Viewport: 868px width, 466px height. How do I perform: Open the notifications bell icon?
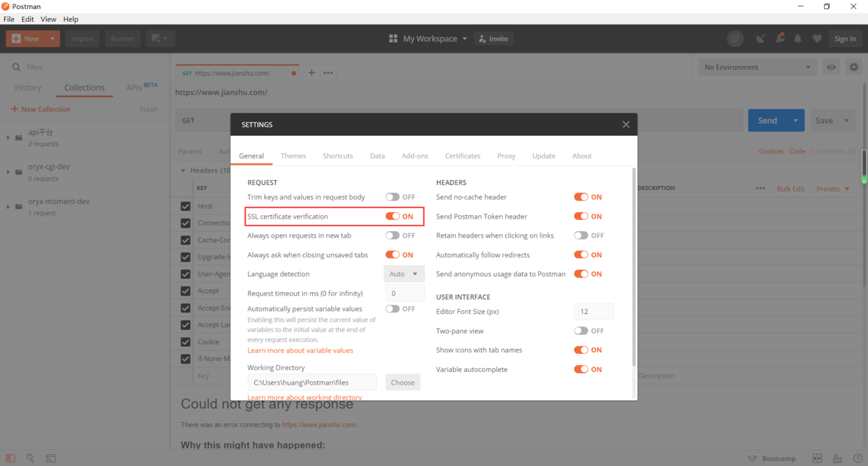point(798,39)
